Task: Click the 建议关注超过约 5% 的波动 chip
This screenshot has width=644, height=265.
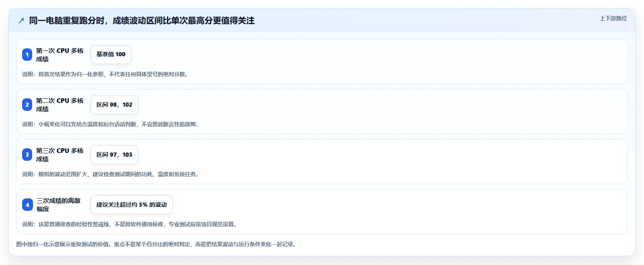Action: pos(131,205)
